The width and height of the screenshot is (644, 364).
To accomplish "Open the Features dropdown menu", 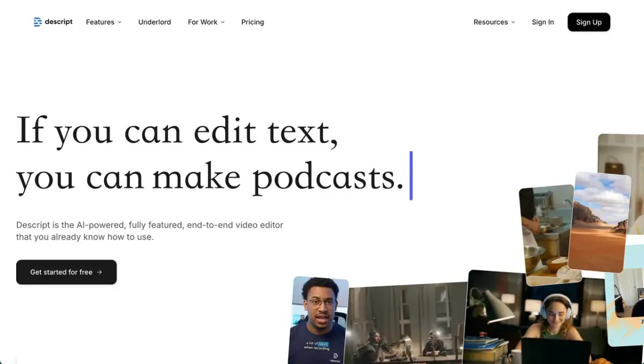I will point(104,22).
